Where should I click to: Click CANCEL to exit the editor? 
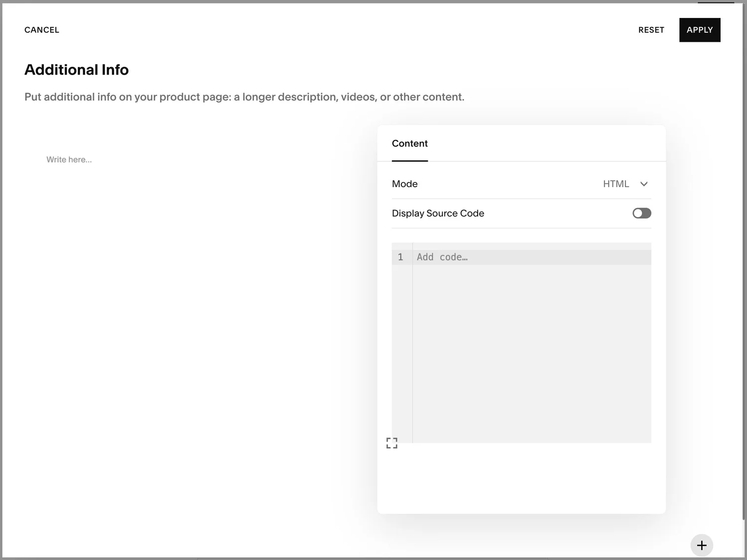[41, 30]
